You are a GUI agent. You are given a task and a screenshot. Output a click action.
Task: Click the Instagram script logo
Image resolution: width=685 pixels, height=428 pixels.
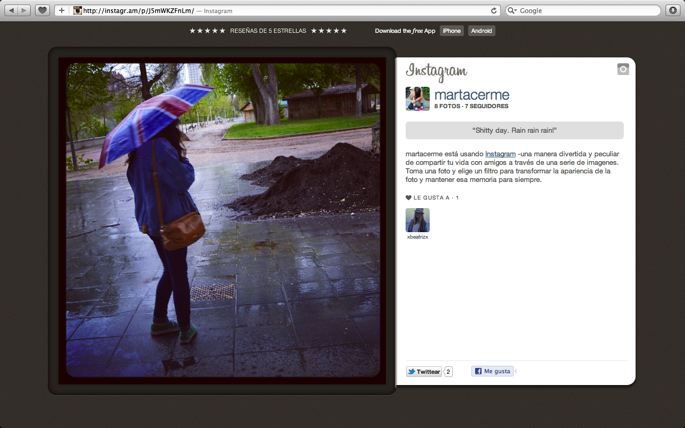click(436, 72)
